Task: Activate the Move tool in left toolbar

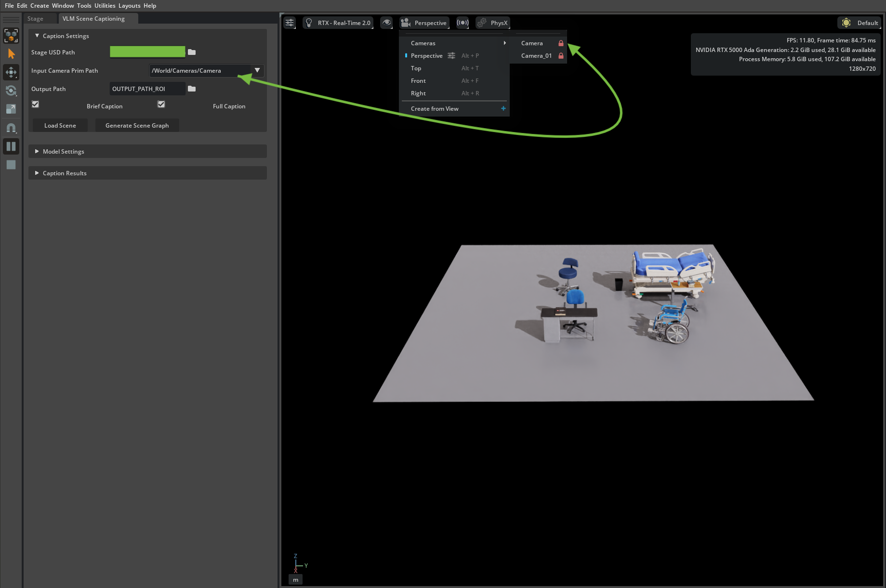Action: click(x=11, y=72)
